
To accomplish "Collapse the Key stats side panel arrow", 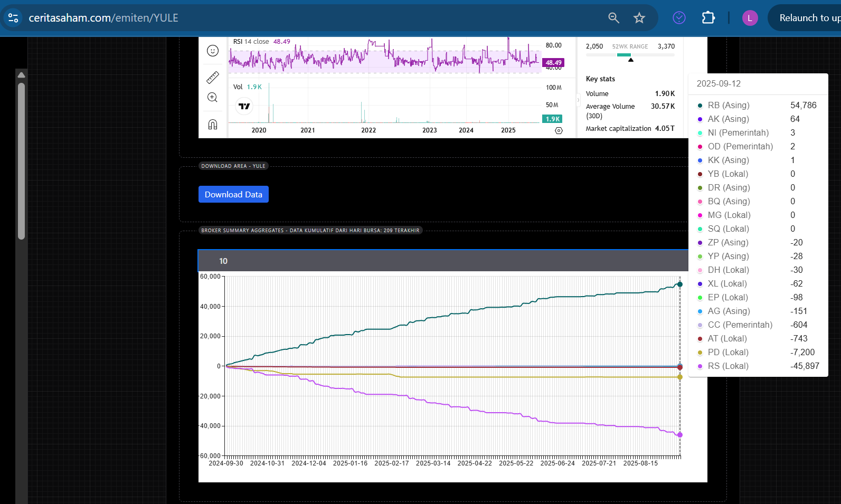I will [x=578, y=100].
